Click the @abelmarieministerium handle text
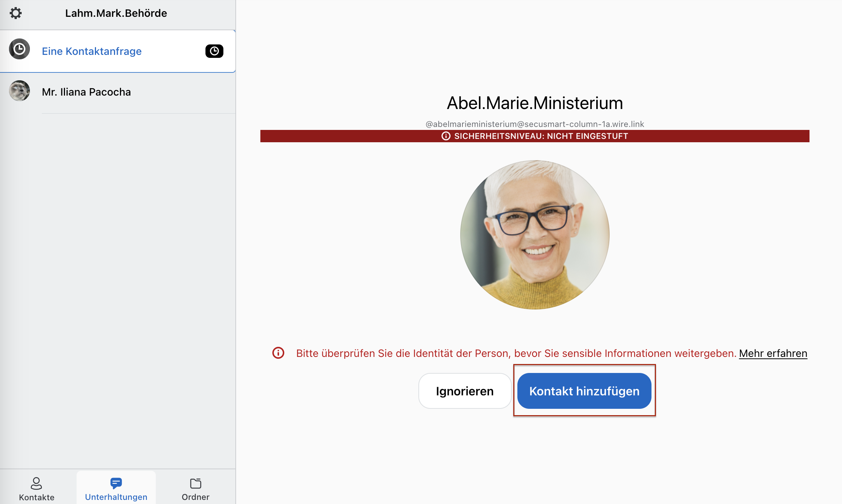This screenshot has width=842, height=504. tap(535, 124)
